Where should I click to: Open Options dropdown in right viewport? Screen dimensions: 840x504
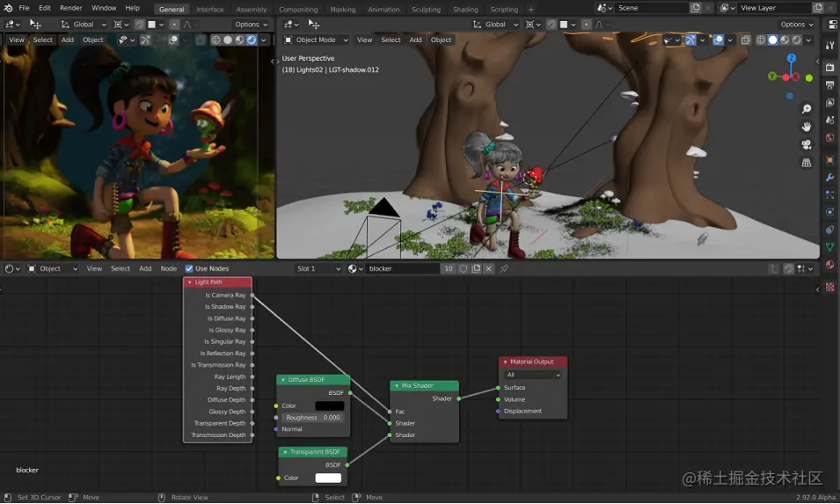797,25
